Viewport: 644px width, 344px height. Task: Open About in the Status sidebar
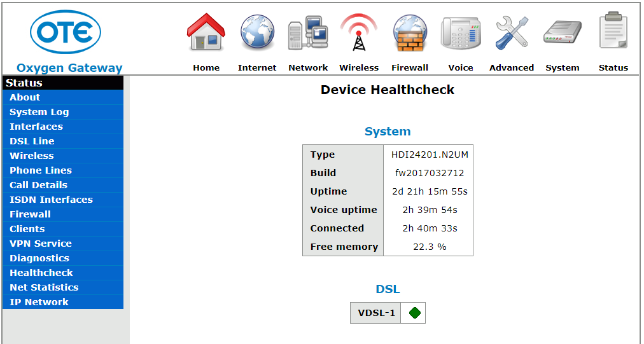click(63, 97)
